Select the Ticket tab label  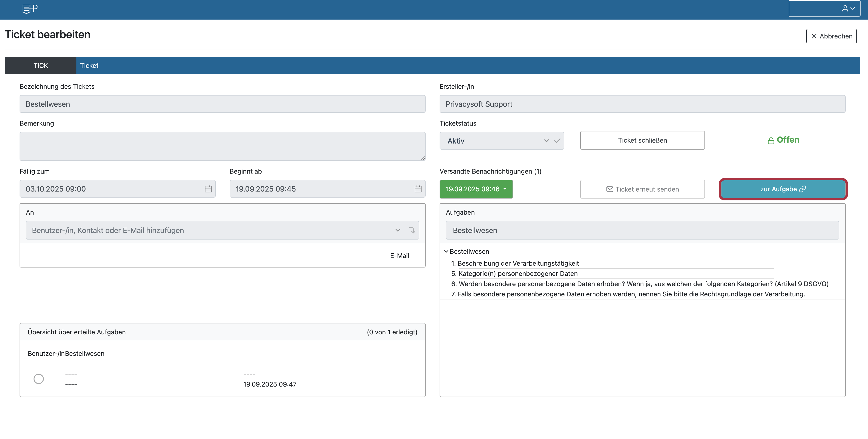click(x=89, y=65)
